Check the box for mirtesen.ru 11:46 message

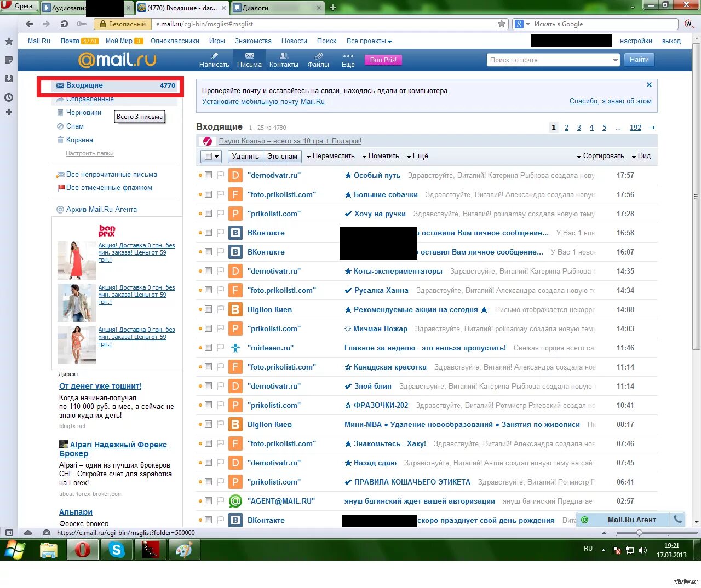click(208, 348)
